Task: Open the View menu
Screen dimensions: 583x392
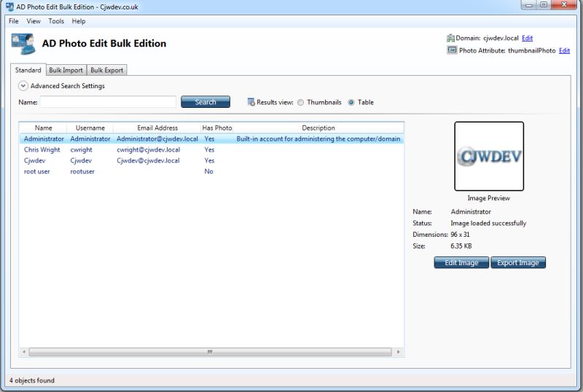Action: point(34,21)
